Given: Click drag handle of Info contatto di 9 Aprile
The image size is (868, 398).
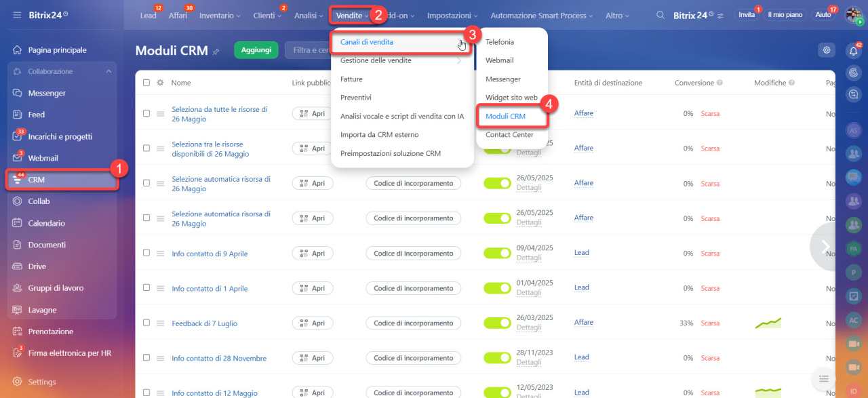Looking at the screenshot, I should coord(161,254).
